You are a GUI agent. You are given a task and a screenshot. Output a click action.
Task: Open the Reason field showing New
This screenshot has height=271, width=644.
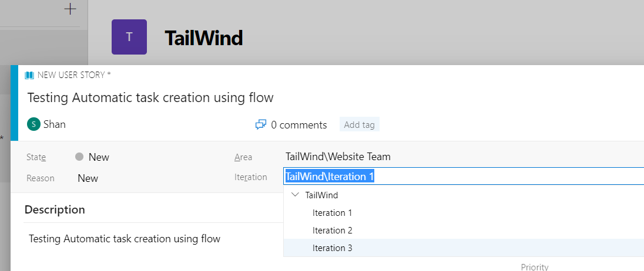[x=88, y=178]
